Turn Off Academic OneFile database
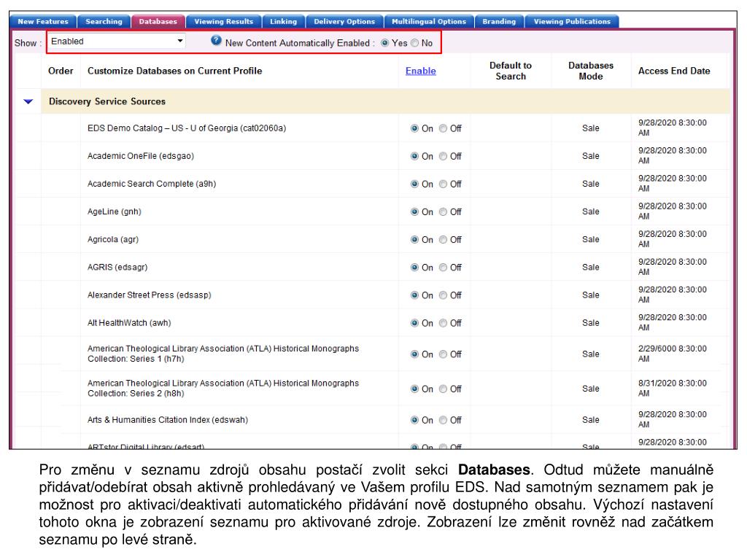Image resolution: width=747 pixels, height=560 pixels. [443, 156]
